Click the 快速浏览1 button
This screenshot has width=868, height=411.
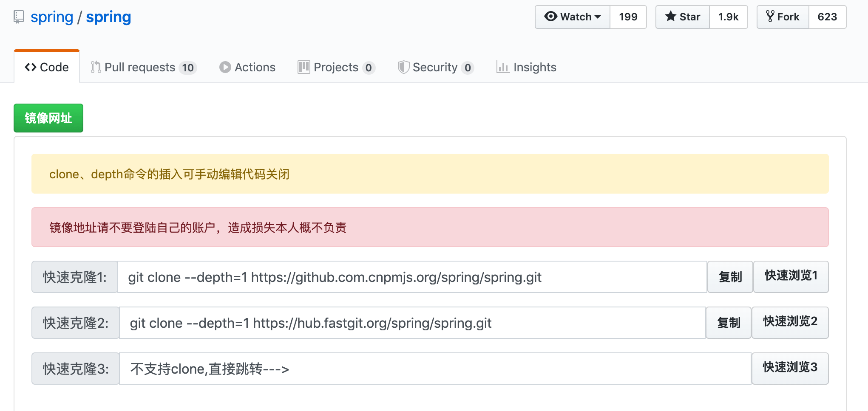[x=791, y=277]
